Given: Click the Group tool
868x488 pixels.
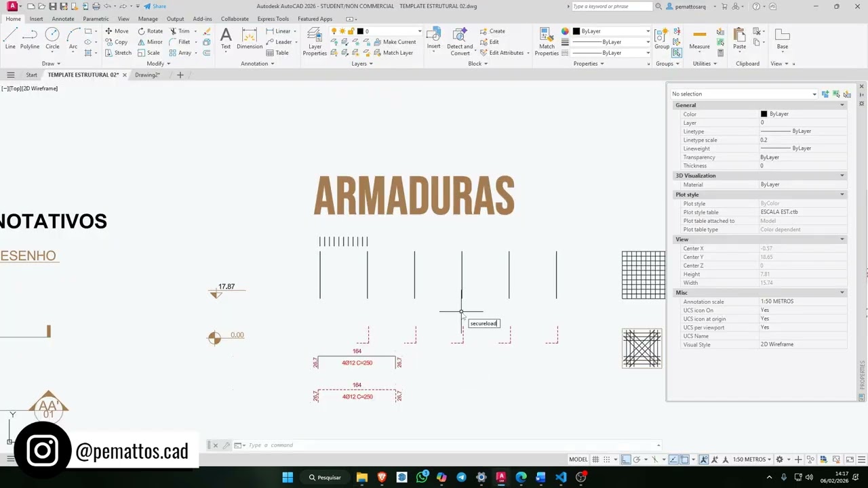Looking at the screenshot, I should (x=661, y=38).
